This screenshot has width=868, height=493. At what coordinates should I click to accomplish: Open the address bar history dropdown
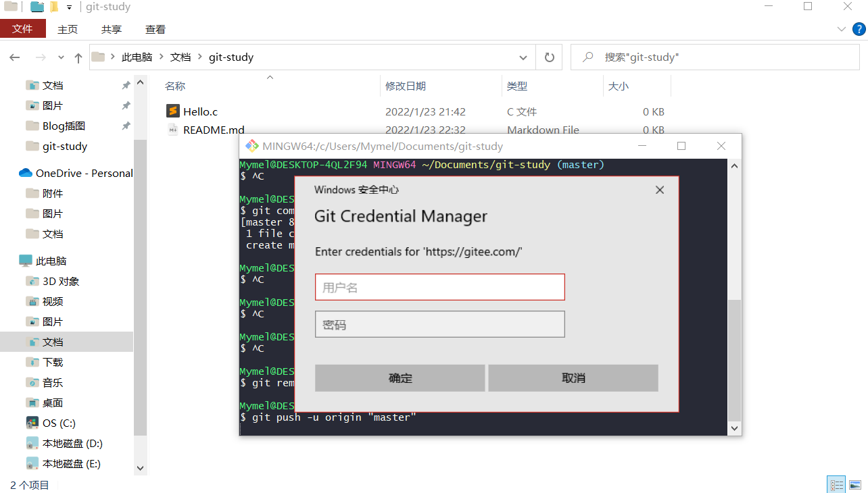click(x=523, y=57)
